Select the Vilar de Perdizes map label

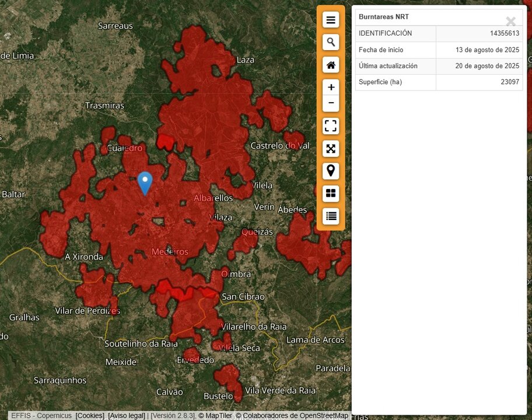(x=87, y=311)
